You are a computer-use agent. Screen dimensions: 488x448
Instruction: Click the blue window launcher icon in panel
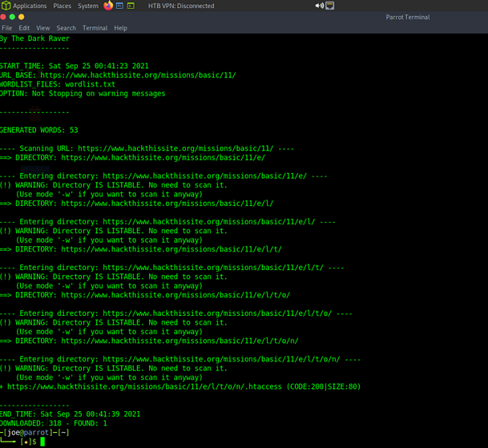[x=119, y=6]
